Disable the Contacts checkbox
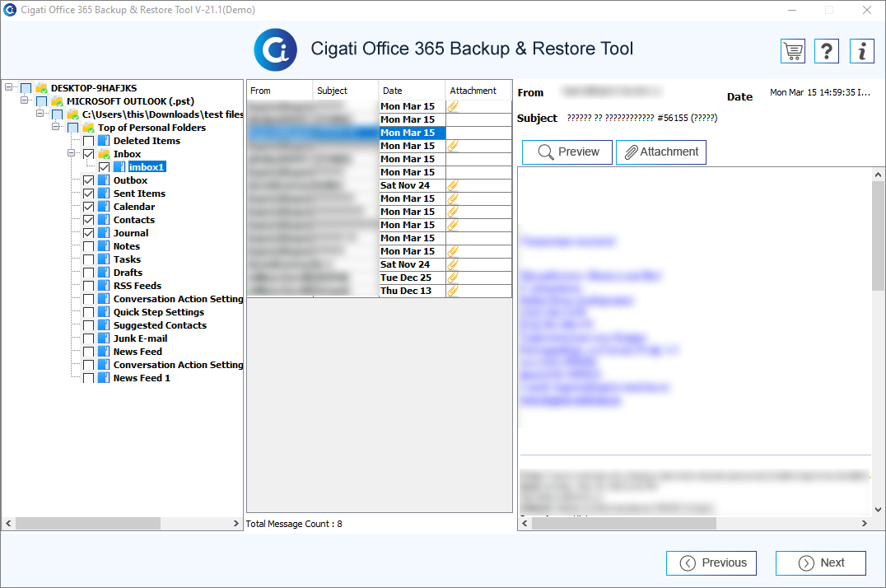This screenshot has width=886, height=588. click(x=88, y=220)
